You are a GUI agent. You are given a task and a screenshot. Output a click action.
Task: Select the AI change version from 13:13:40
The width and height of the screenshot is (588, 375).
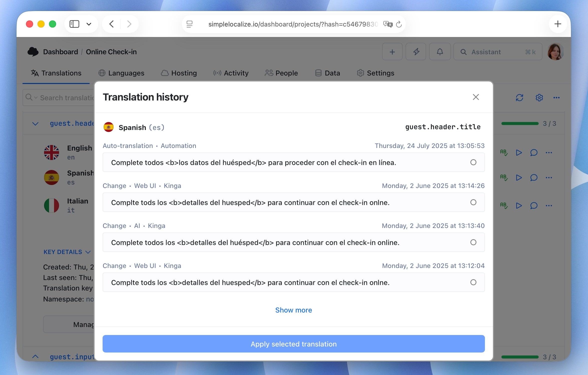tap(473, 242)
